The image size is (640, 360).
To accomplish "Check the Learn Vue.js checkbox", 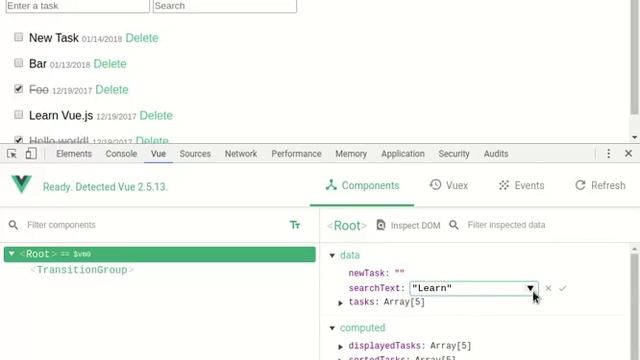I will point(18,114).
